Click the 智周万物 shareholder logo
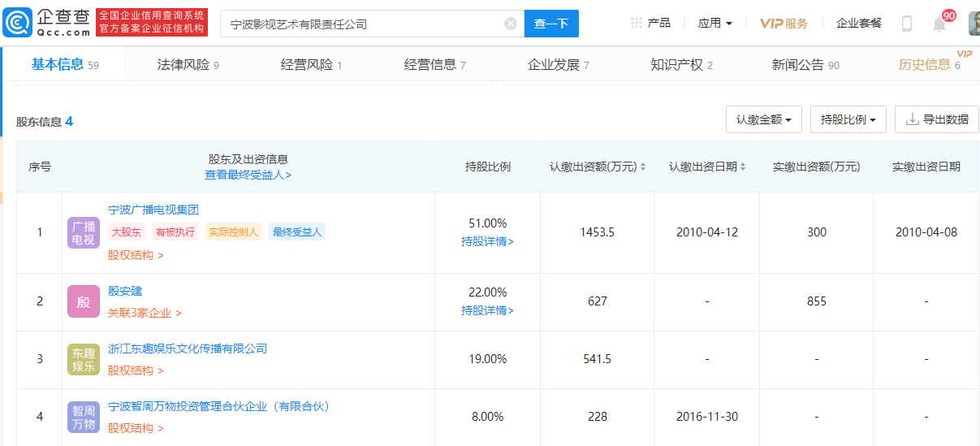This screenshot has width=980, height=446. coord(83,418)
